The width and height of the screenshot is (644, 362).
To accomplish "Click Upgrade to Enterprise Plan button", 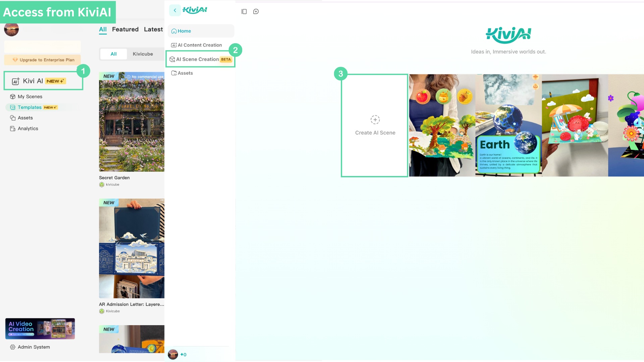I will pos(43,60).
